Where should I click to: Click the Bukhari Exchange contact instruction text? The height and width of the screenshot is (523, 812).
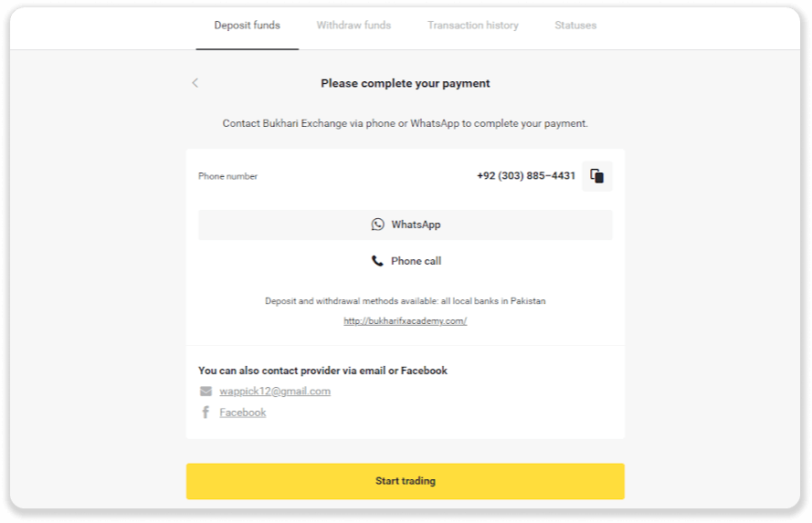click(x=406, y=123)
